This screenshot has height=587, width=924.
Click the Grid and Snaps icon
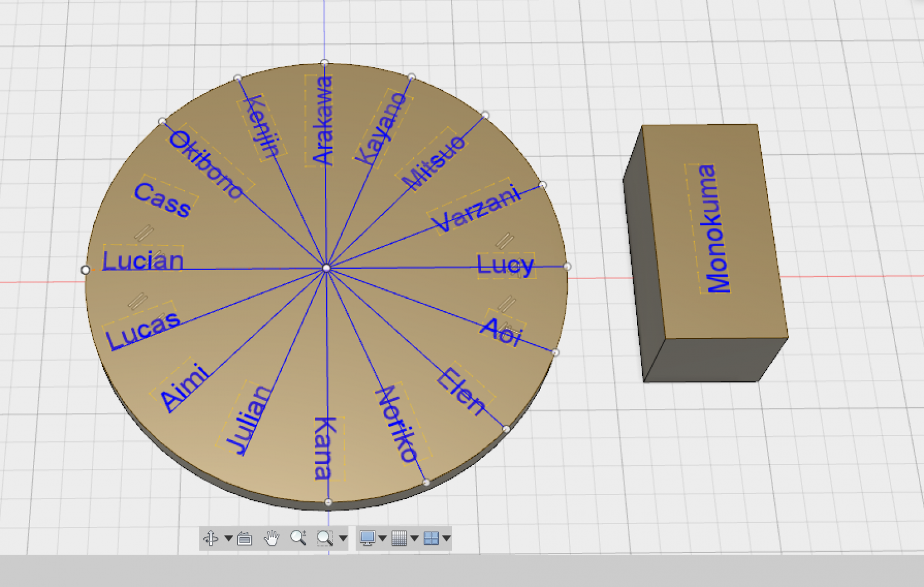(x=399, y=538)
